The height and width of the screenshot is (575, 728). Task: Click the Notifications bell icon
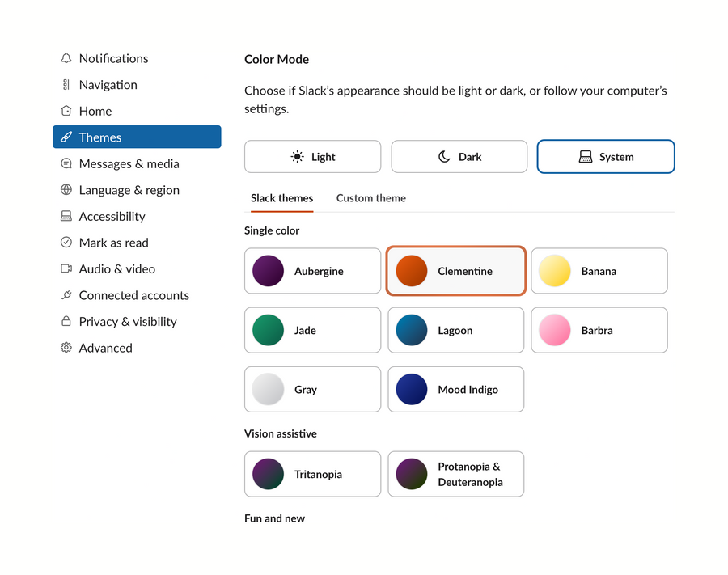click(65, 58)
